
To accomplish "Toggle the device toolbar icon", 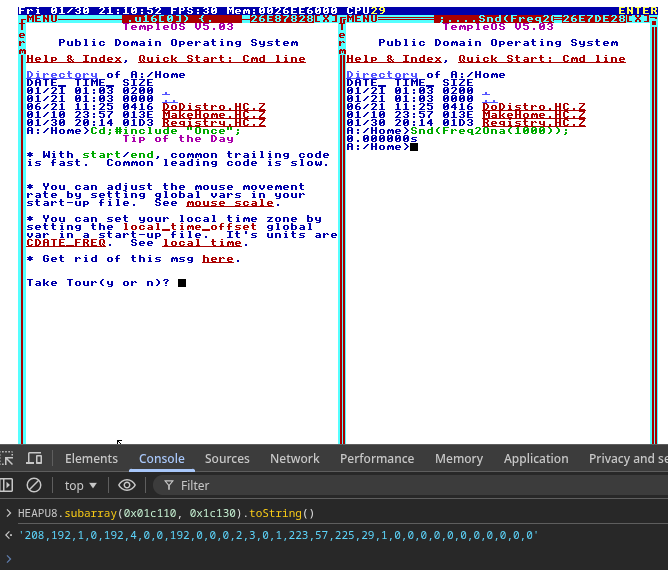I will (34, 459).
